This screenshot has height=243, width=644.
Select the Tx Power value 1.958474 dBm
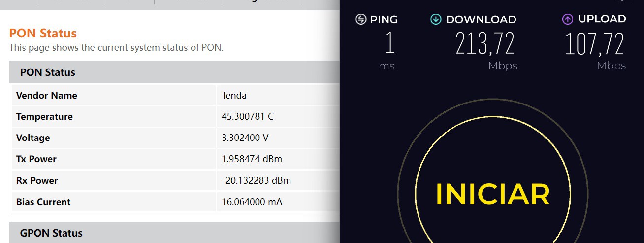click(252, 159)
